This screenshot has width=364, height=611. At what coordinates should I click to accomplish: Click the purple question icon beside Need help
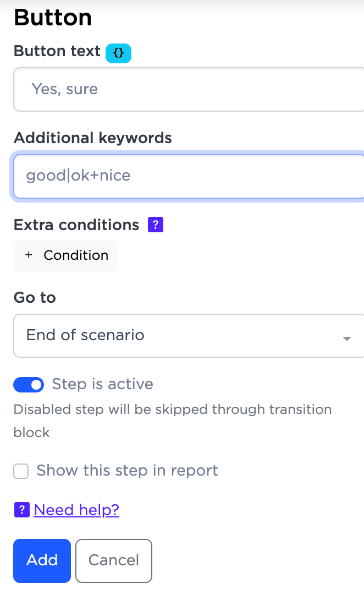[21, 510]
